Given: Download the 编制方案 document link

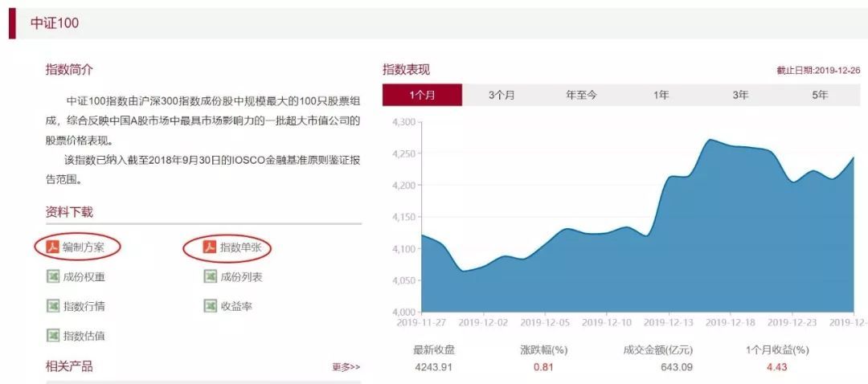Looking at the screenshot, I should pyautogui.click(x=84, y=247).
